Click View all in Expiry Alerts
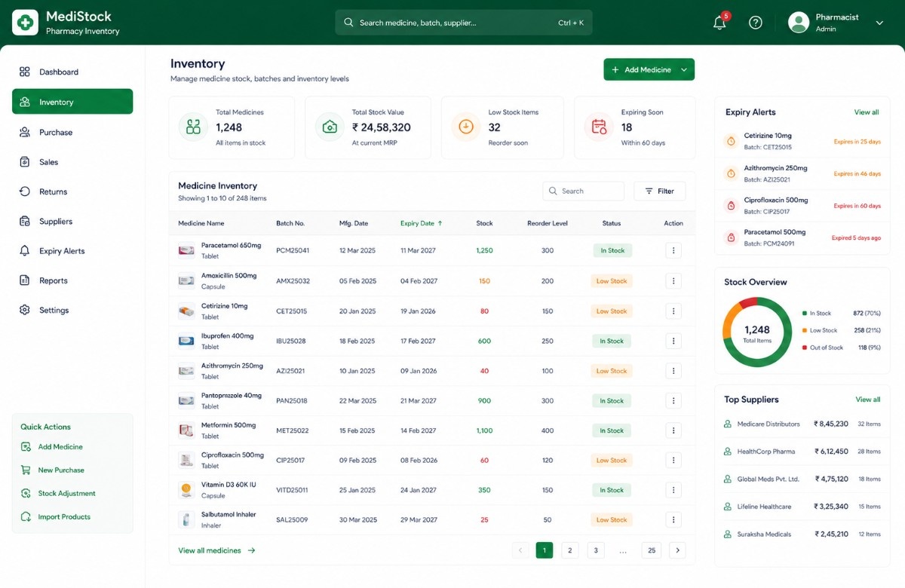The width and height of the screenshot is (905, 588). 867,112
